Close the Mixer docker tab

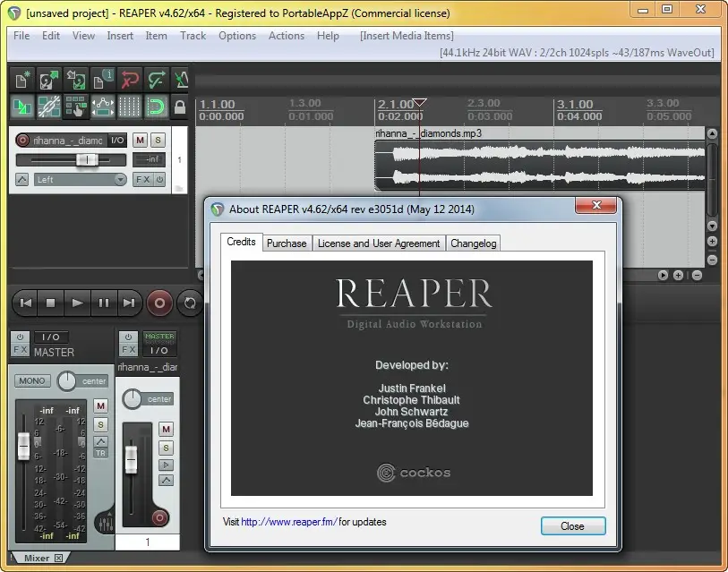pyautogui.click(x=58, y=558)
